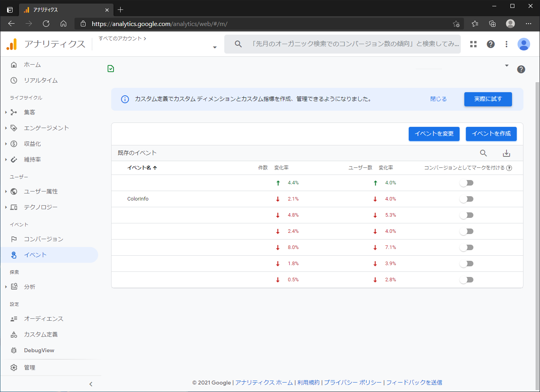Expand the ユーザー属性 section arrow
540x392 pixels.
(6, 191)
